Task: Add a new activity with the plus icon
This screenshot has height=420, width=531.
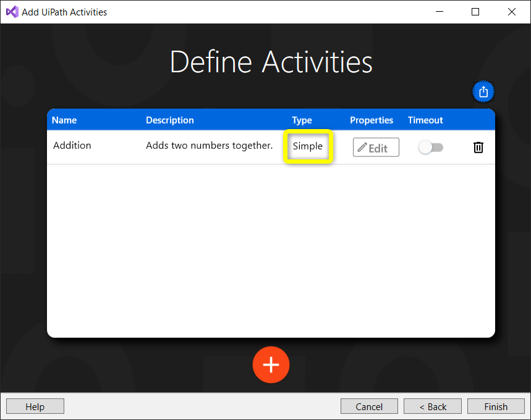Action: coord(271,364)
